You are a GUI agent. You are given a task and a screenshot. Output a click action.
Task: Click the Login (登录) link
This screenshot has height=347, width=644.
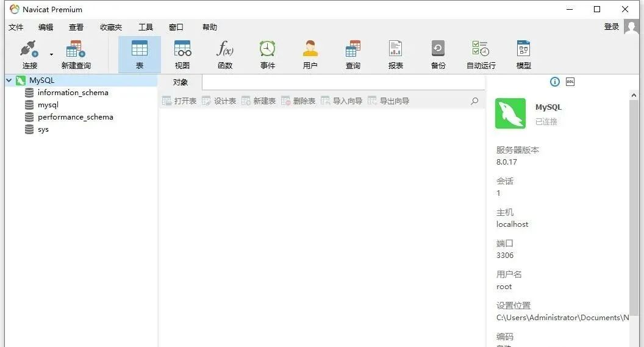(x=612, y=27)
